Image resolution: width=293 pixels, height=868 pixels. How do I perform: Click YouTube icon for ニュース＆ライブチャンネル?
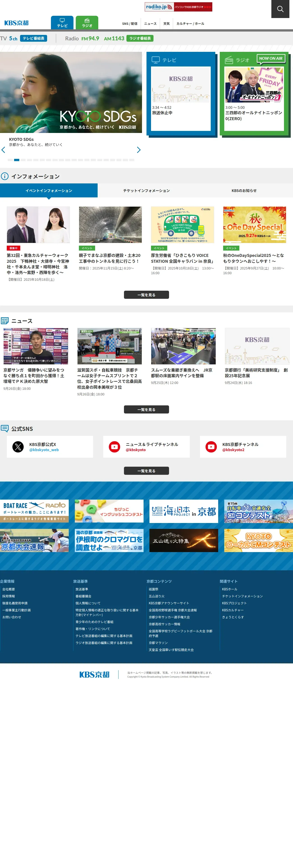(115, 447)
